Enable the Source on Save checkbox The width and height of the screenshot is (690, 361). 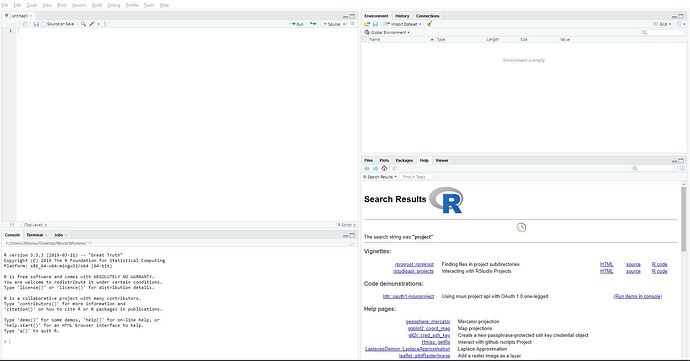click(x=44, y=24)
